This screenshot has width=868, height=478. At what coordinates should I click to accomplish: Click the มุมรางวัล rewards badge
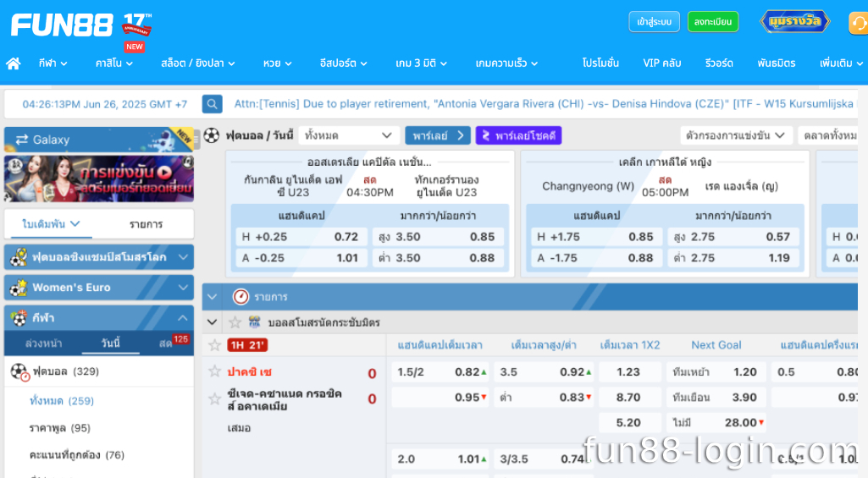pos(795,22)
